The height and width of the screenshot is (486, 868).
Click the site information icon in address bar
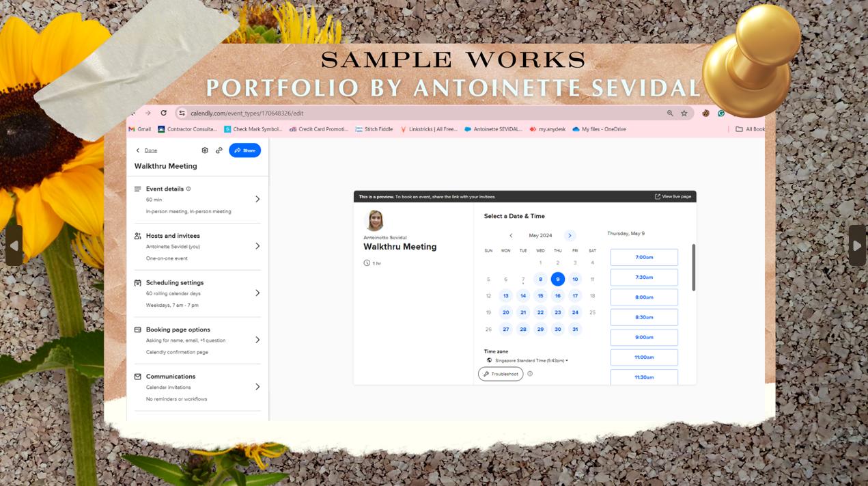[182, 113]
